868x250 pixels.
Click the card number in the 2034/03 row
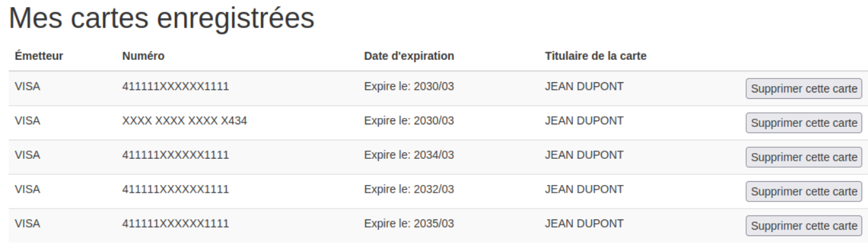(x=175, y=154)
